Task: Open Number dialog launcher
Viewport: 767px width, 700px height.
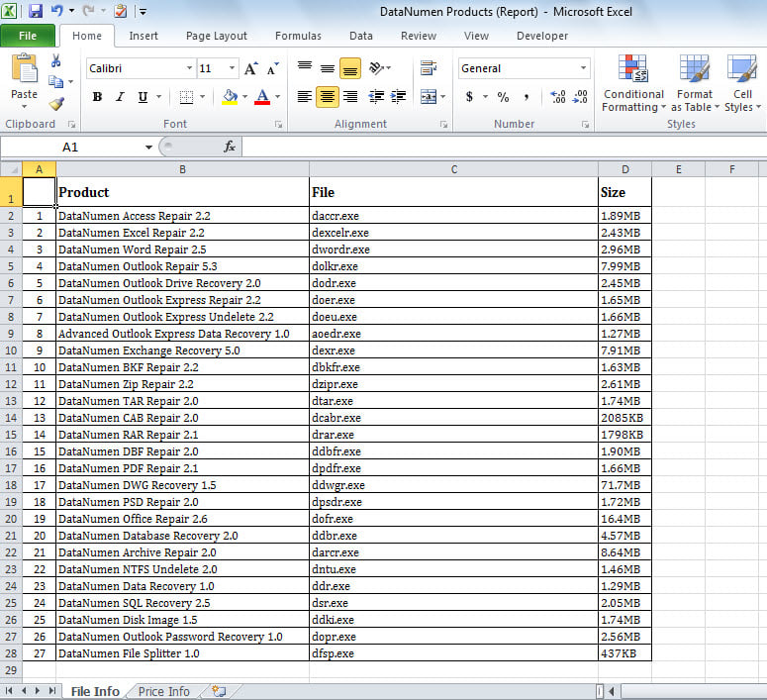Action: click(x=585, y=125)
